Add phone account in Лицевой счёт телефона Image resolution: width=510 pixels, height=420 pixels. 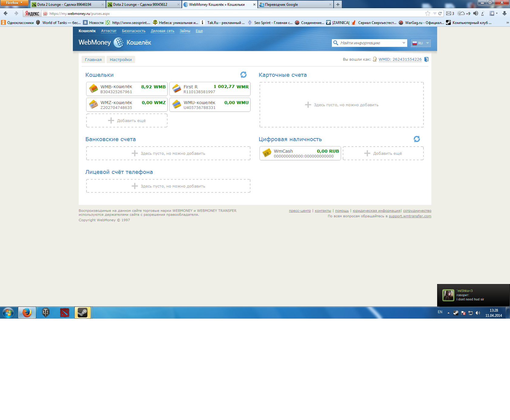[168, 186]
